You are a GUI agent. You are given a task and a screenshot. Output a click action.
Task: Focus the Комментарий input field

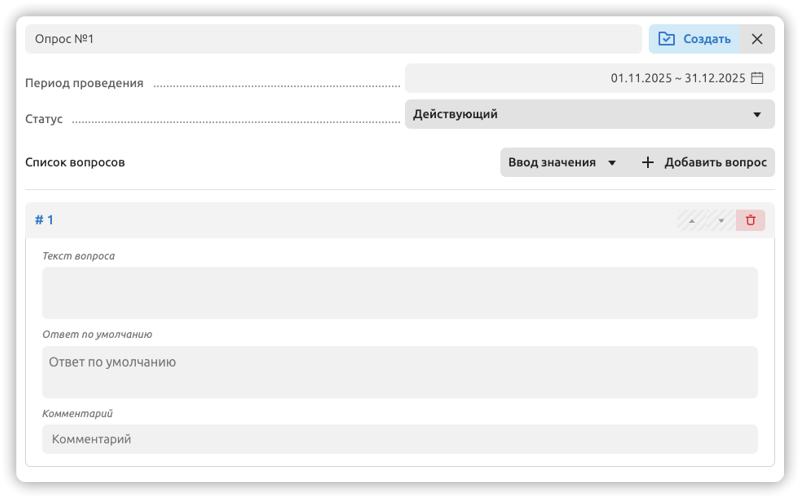point(399,439)
